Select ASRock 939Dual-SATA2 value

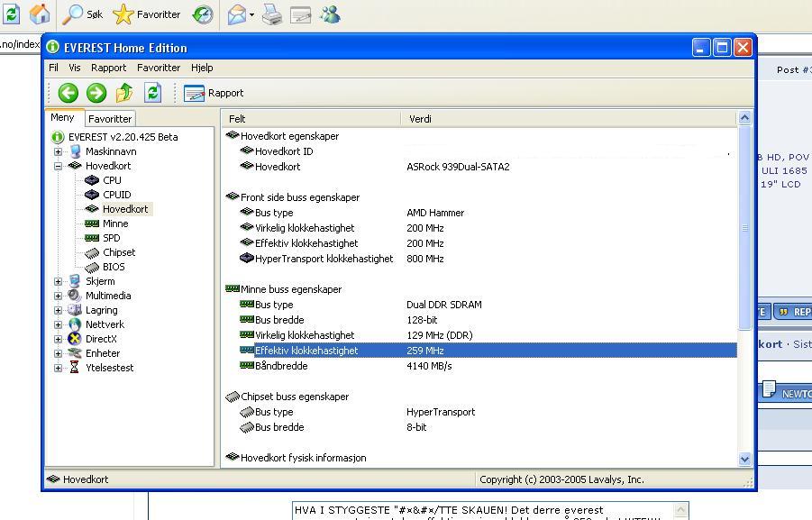pos(459,167)
